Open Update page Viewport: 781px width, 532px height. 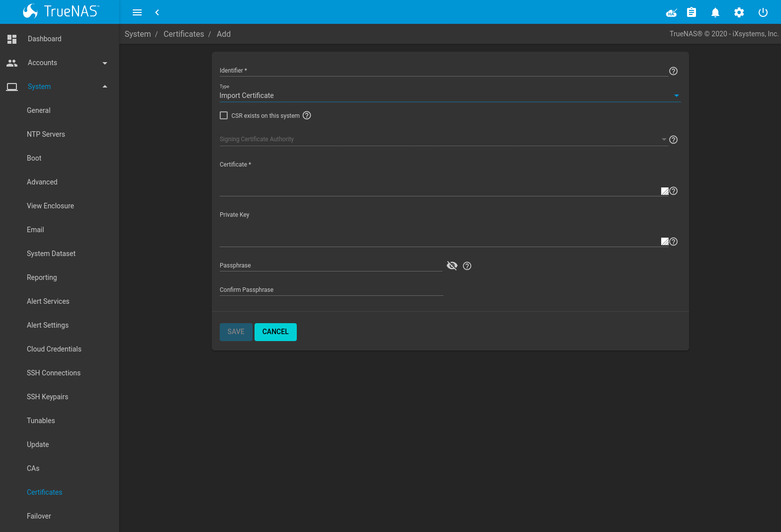tap(38, 444)
